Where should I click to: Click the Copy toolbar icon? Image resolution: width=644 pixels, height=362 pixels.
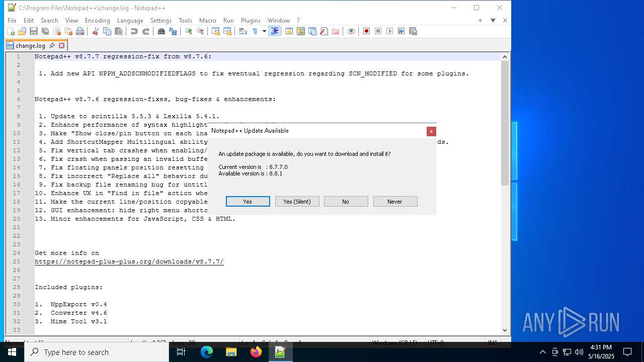point(107,31)
